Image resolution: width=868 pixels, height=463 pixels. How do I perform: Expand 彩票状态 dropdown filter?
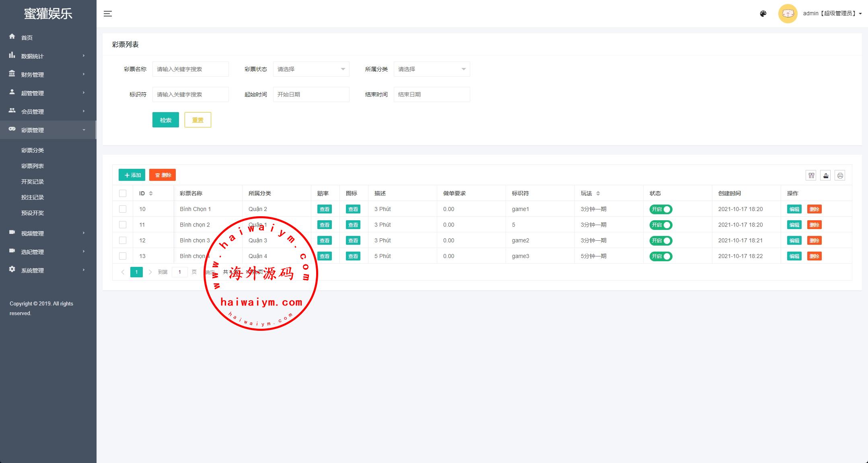click(310, 69)
